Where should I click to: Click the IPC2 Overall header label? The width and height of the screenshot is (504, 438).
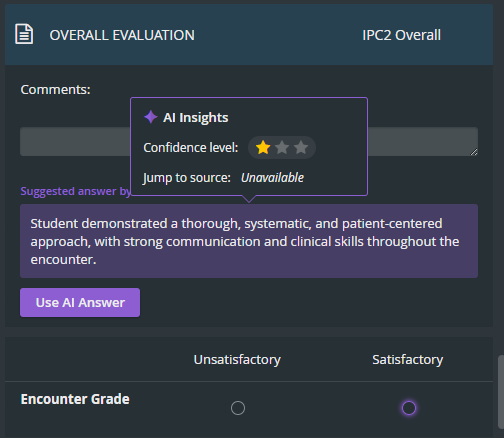(x=402, y=35)
